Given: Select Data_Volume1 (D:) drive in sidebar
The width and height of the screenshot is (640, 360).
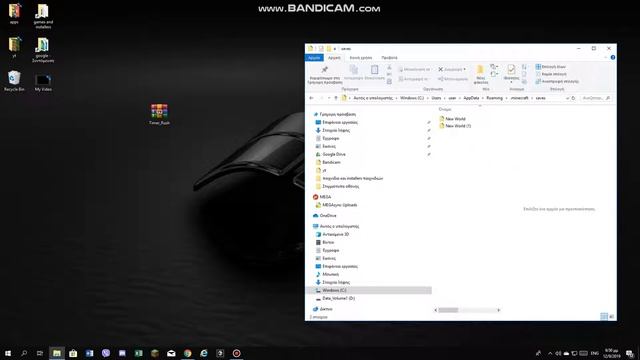Looking at the screenshot, I should [335, 298].
